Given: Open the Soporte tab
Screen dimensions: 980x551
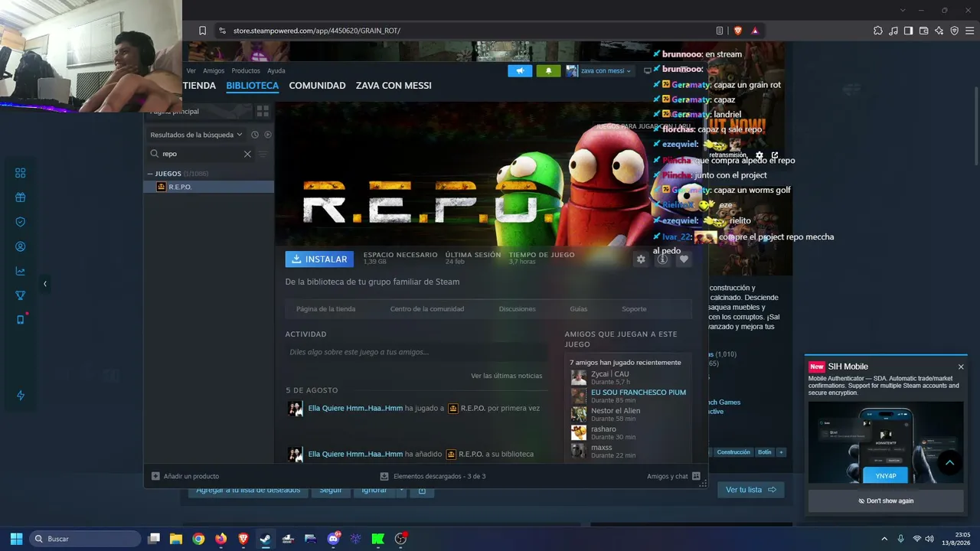Looking at the screenshot, I should pyautogui.click(x=634, y=309).
